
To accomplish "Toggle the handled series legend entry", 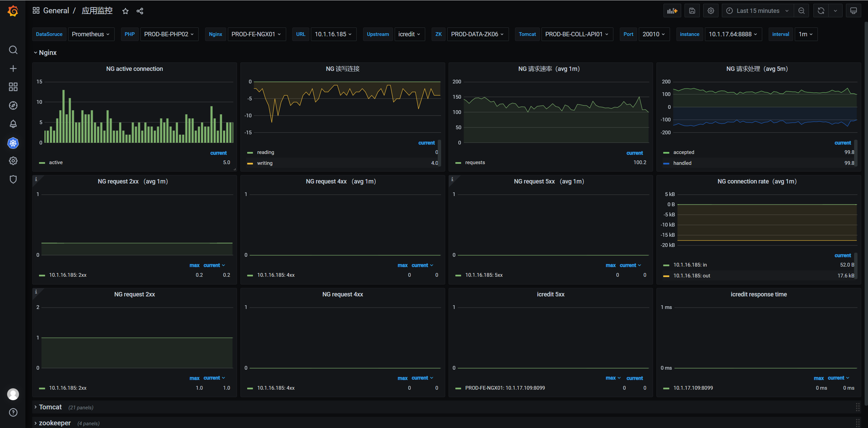I will [x=682, y=163].
